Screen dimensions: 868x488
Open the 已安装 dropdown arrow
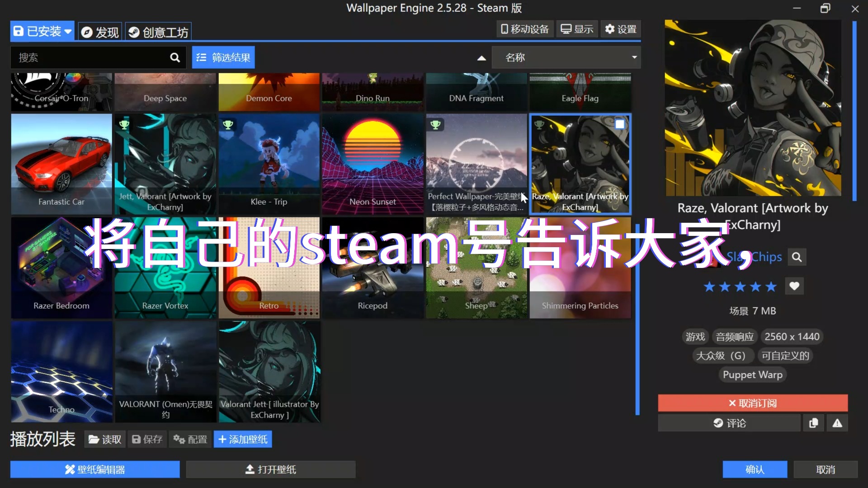[68, 31]
